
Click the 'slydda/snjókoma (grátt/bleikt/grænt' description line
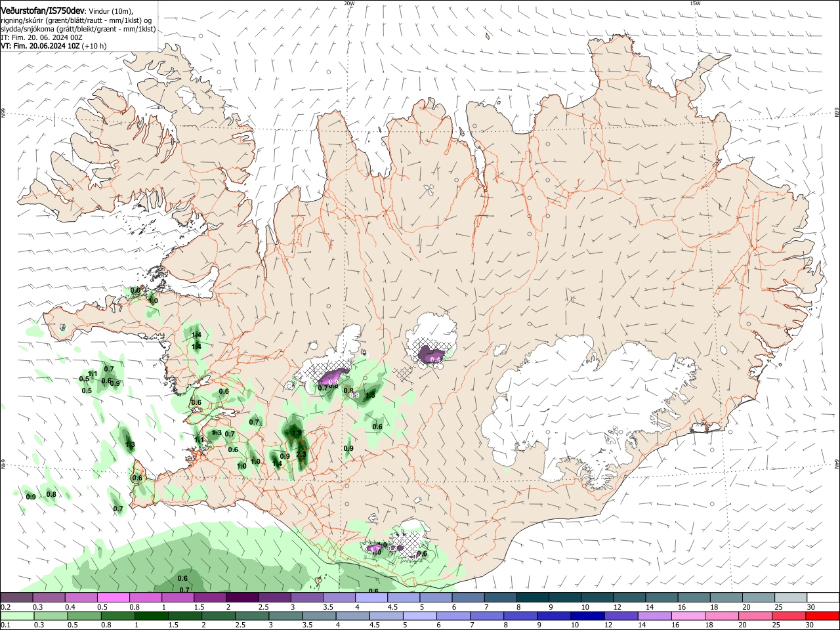pos(79,29)
